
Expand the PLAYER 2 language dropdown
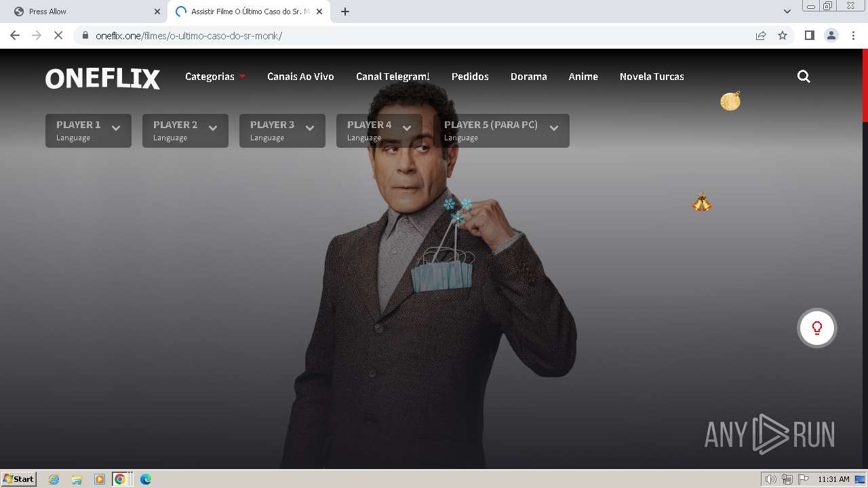pyautogui.click(x=185, y=130)
